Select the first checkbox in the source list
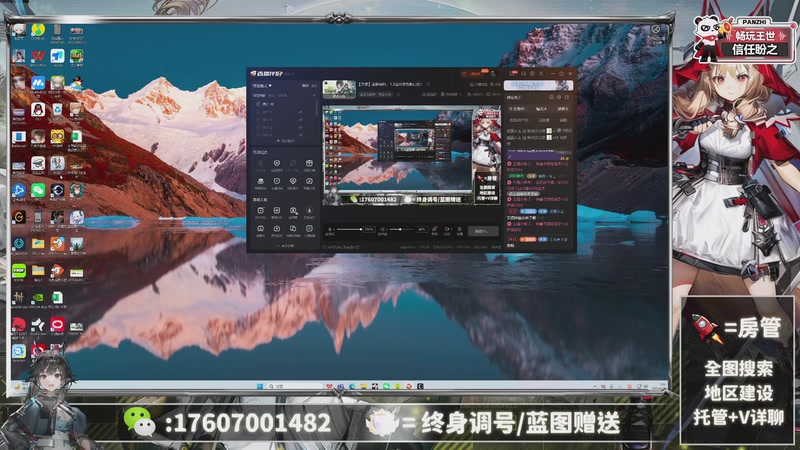800x450 pixels. 256,104
